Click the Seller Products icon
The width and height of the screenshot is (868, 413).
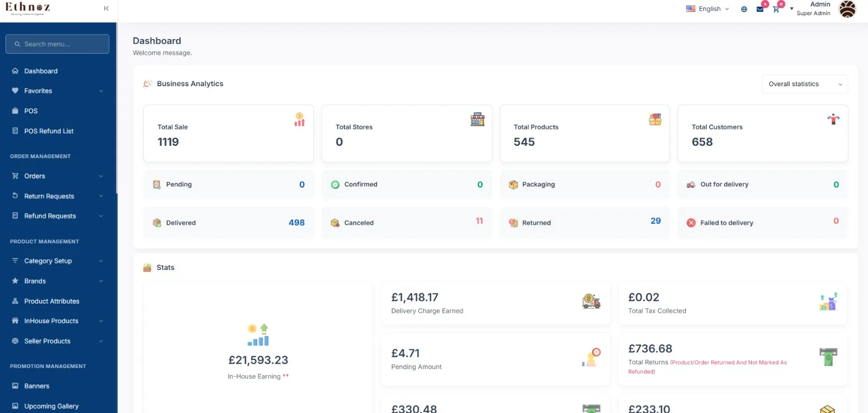coord(15,341)
